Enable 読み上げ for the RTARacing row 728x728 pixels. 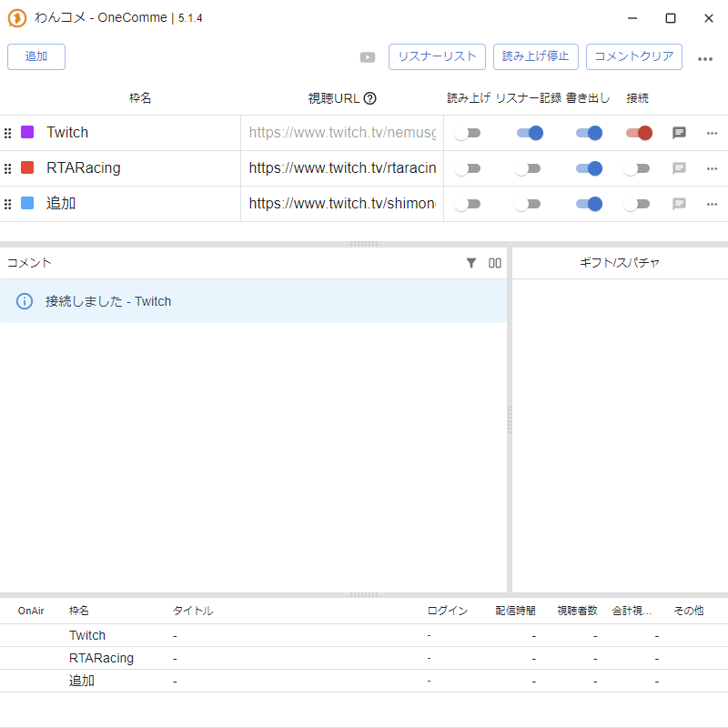tap(468, 168)
